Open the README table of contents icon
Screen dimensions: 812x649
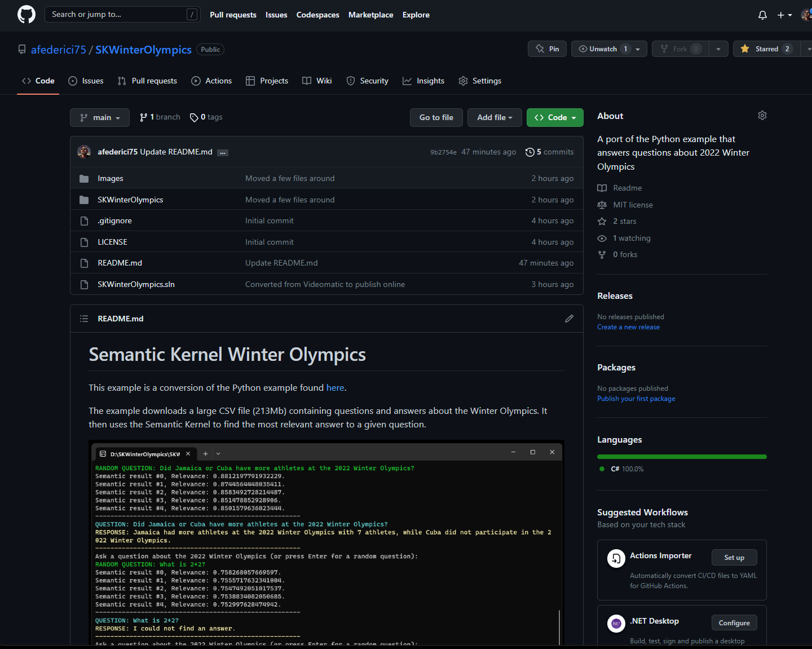(84, 319)
